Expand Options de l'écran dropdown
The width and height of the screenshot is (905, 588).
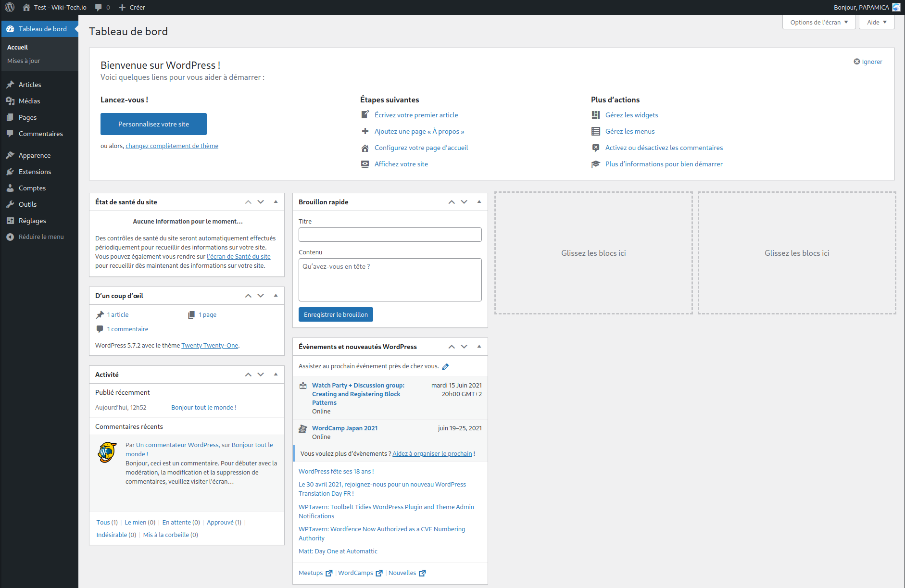819,22
